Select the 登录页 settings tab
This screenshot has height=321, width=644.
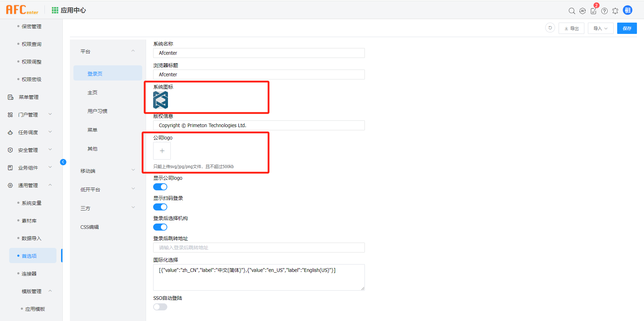[108, 73]
